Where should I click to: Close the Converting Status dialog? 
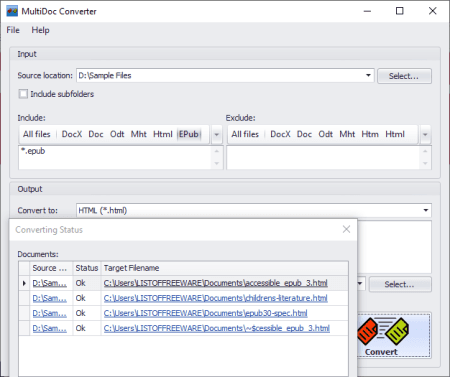tap(346, 229)
